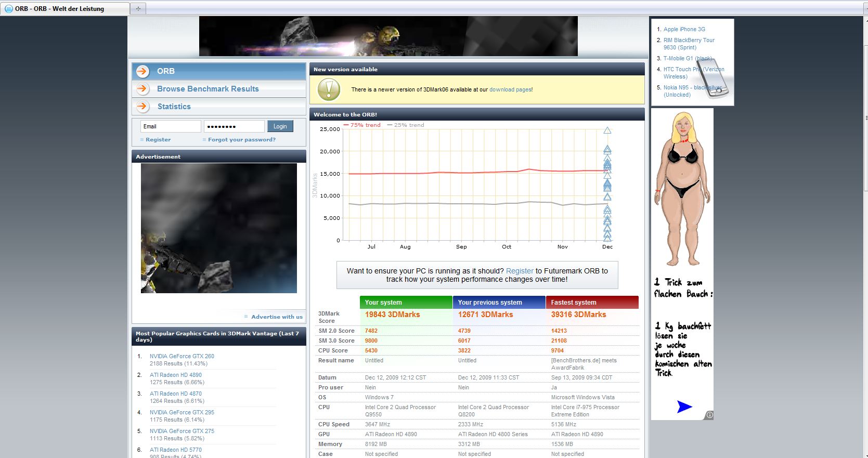
Task: Select the topmost triangle marker on the chart
Action: click(x=607, y=130)
